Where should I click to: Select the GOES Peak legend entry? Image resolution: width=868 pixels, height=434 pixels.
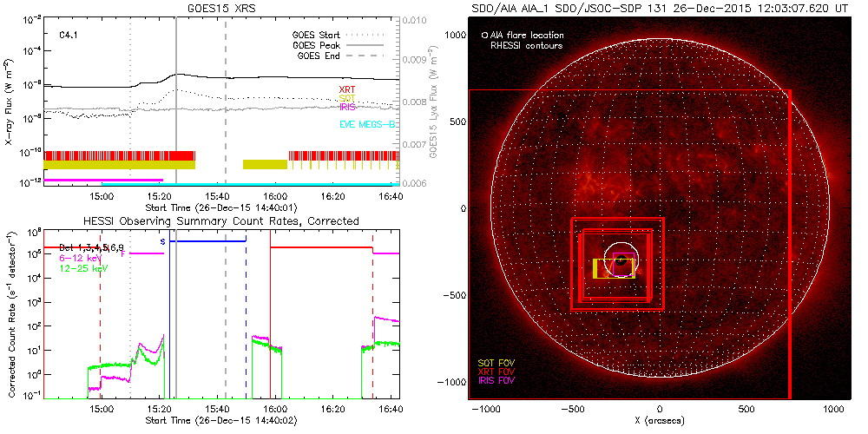pos(319,46)
